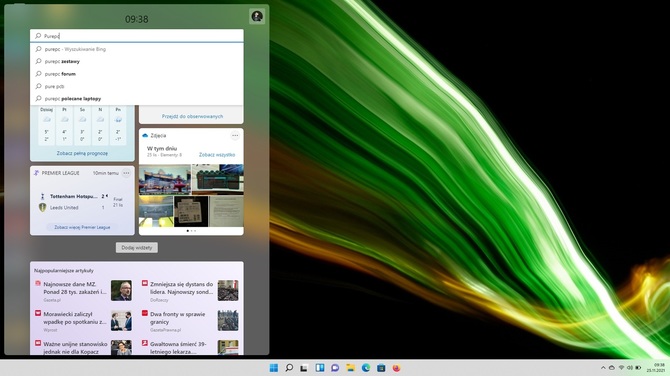Image resolution: width=670 pixels, height=376 pixels.
Task: Click the Dzisiaj weather forecast day
Action: (x=47, y=124)
